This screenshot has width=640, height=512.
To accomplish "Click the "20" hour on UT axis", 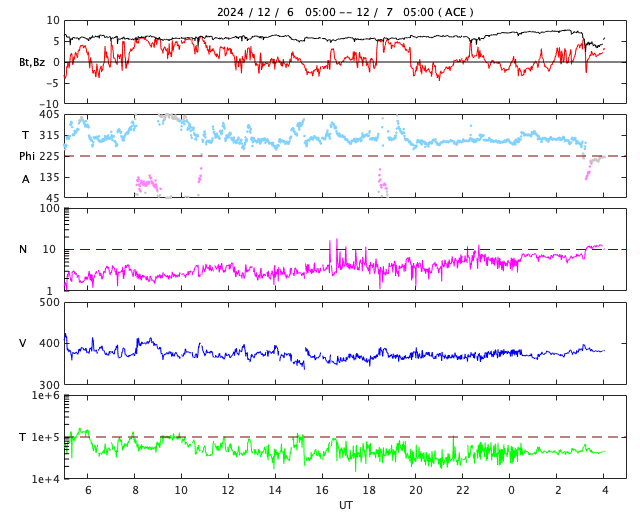I will pyautogui.click(x=416, y=490).
